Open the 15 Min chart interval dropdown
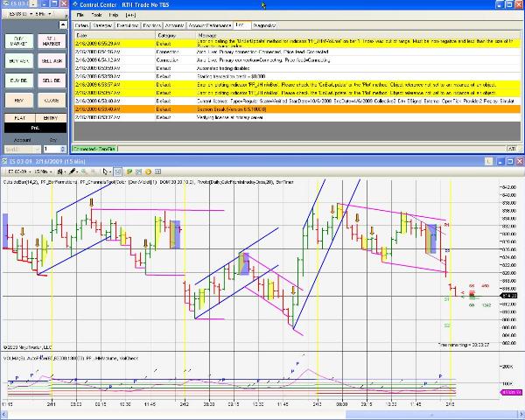525x420 pixels. [x=44, y=171]
